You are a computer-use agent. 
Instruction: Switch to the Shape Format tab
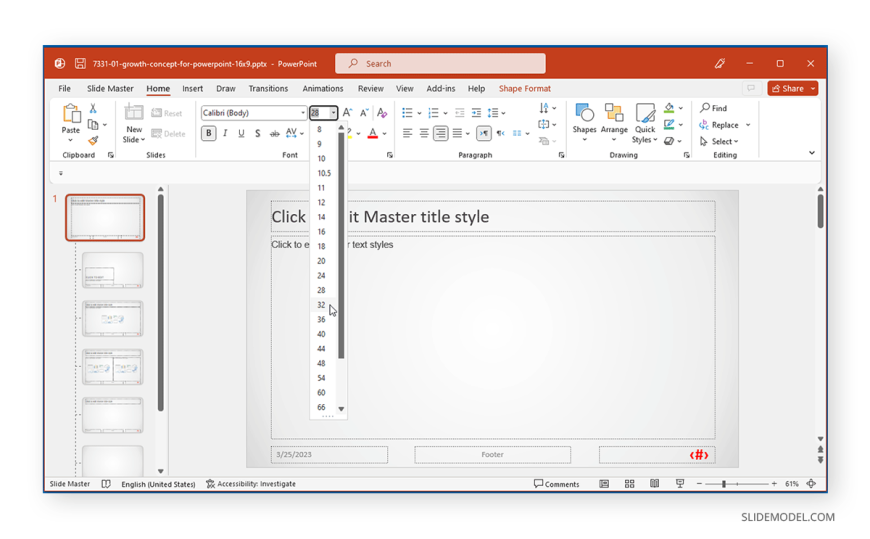[x=524, y=89]
